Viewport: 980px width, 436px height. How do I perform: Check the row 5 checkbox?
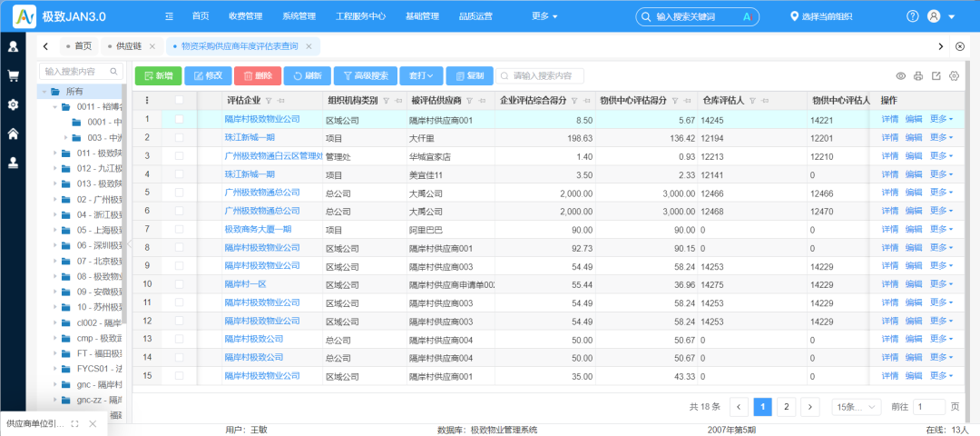tap(180, 193)
